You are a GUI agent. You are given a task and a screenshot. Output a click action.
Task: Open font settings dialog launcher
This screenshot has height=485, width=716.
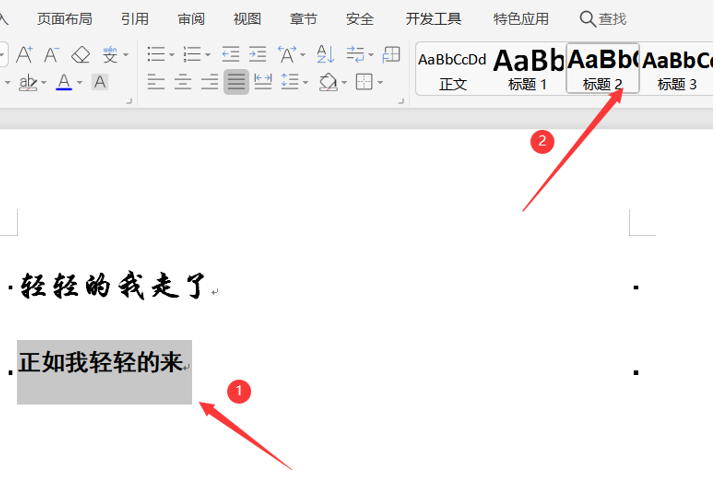129,101
